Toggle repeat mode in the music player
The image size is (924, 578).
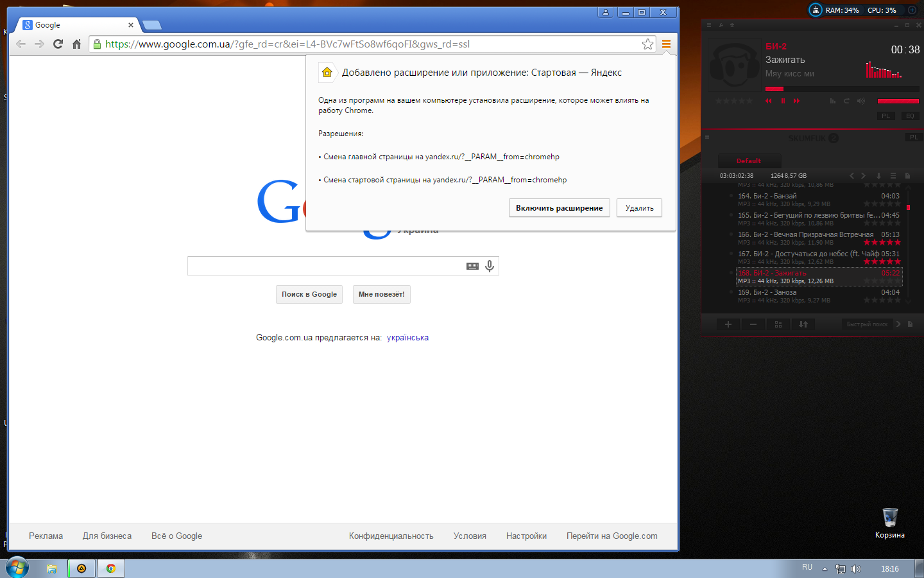click(846, 101)
